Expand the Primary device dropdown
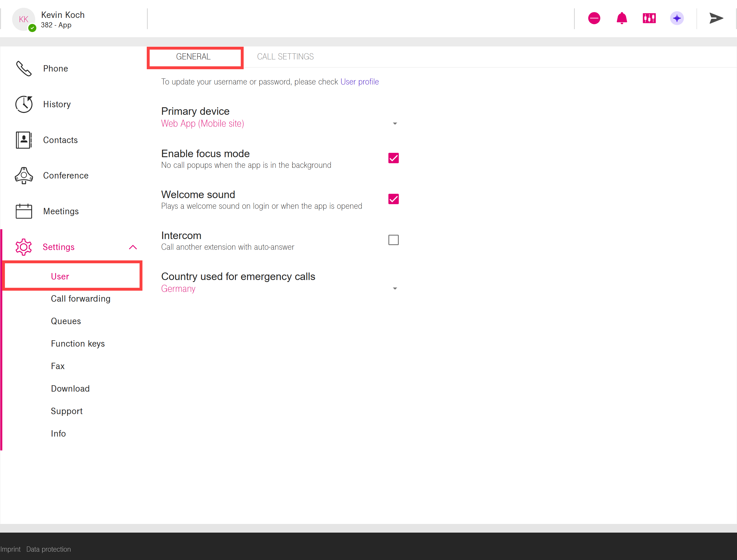This screenshot has height=560, width=737. coord(395,124)
